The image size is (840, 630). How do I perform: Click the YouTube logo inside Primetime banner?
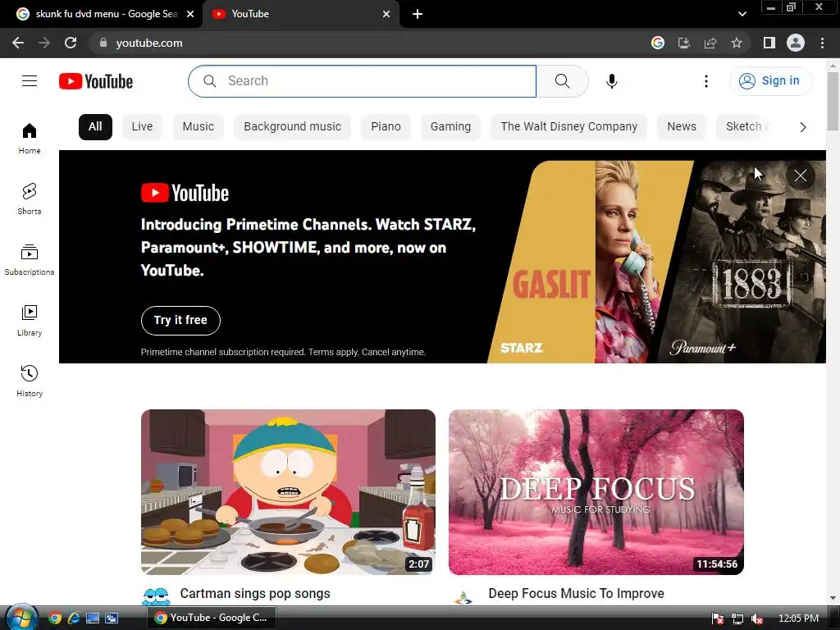(x=185, y=193)
